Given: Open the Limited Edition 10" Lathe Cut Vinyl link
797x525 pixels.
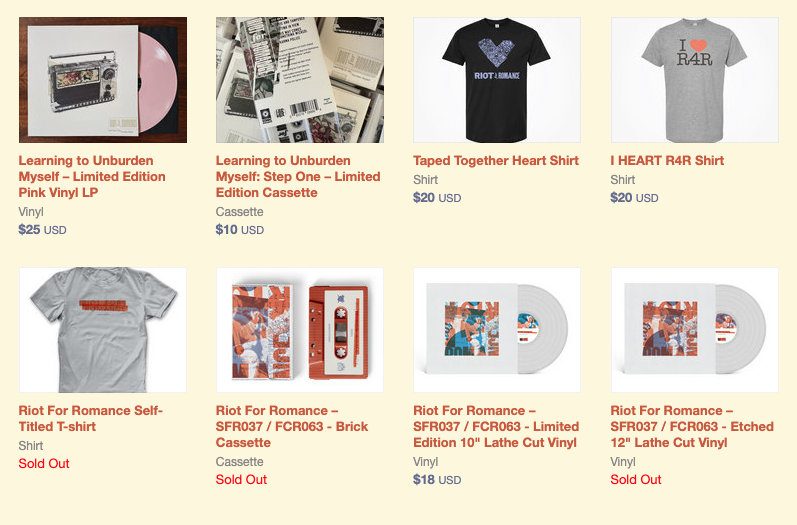Looking at the screenshot, I should pyautogui.click(x=495, y=426).
